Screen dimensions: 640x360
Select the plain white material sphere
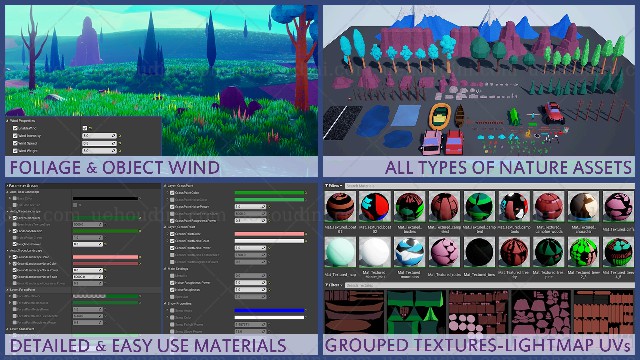point(375,252)
